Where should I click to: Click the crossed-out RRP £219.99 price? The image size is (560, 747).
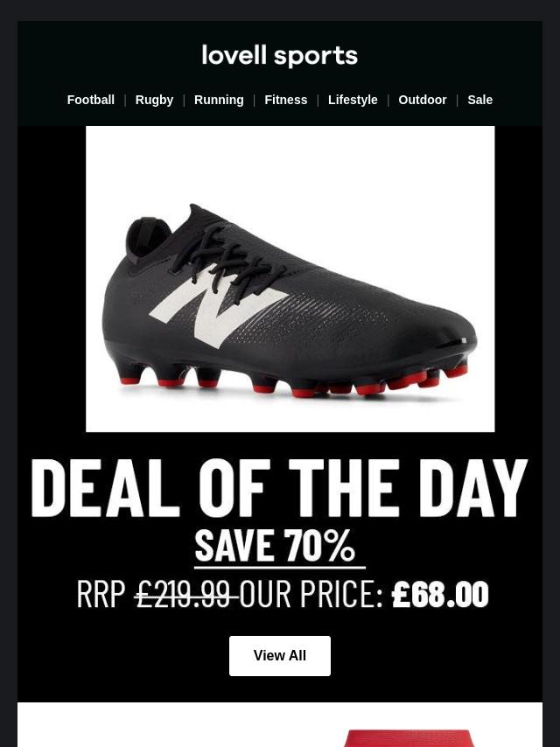157,594
